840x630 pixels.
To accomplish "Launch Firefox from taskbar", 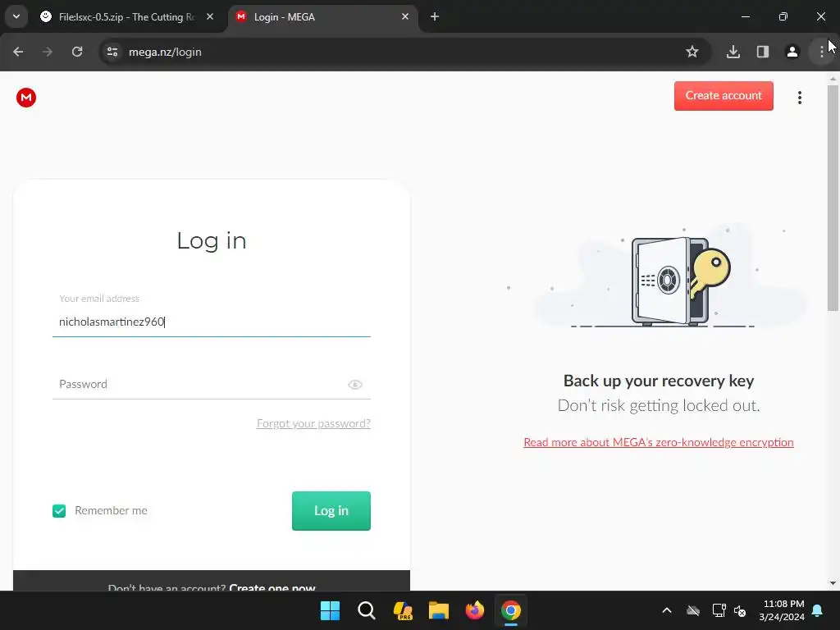I will coord(475,610).
